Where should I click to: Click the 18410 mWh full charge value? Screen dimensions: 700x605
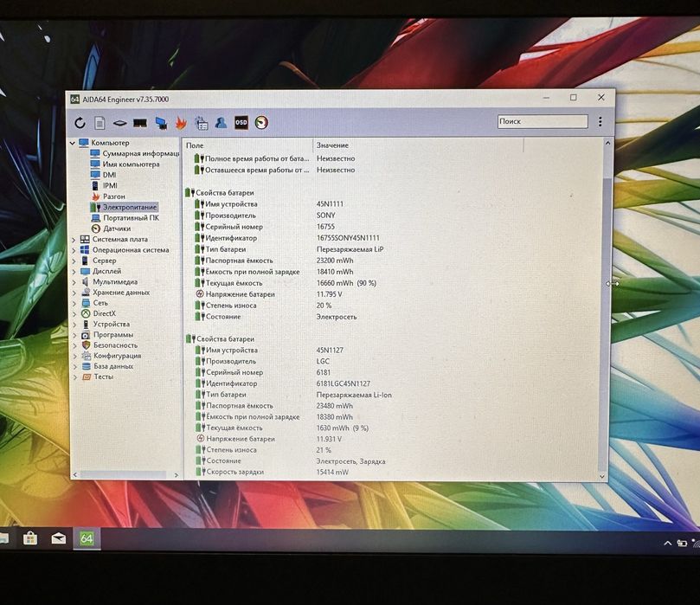tap(335, 272)
